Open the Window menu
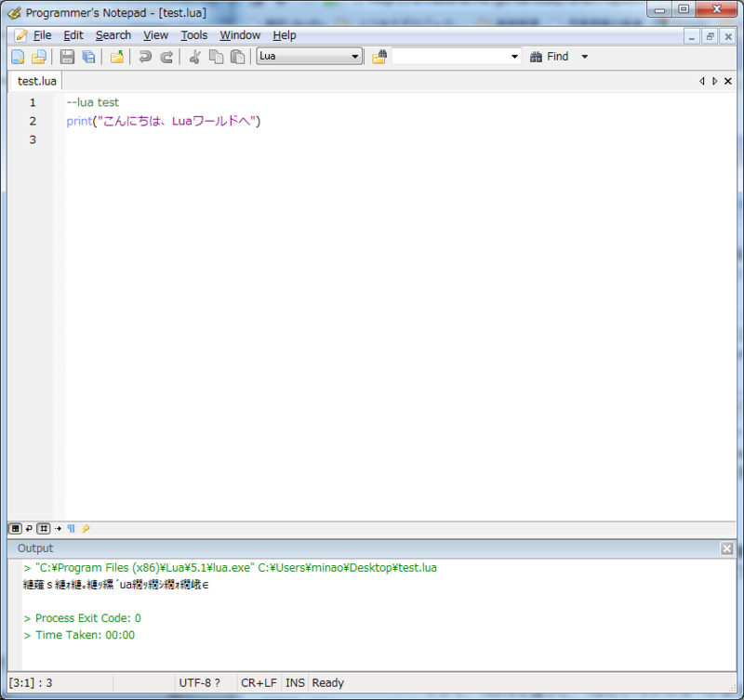744x700 pixels. [240, 35]
